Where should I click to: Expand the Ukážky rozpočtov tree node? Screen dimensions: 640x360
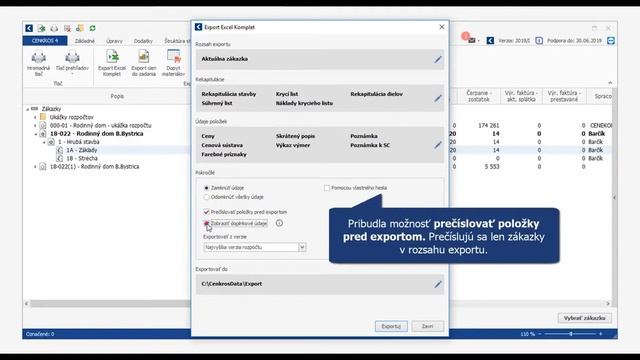pyautogui.click(x=36, y=117)
